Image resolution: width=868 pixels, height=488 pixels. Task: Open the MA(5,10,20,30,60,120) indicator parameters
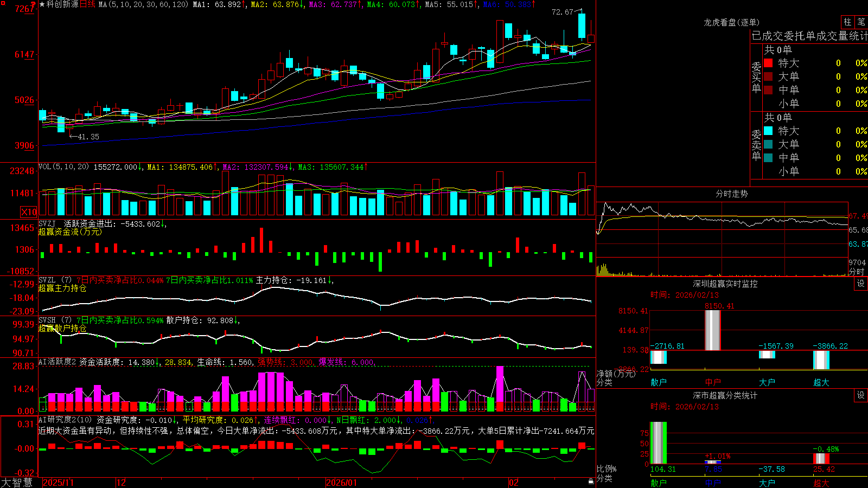click(144, 4)
